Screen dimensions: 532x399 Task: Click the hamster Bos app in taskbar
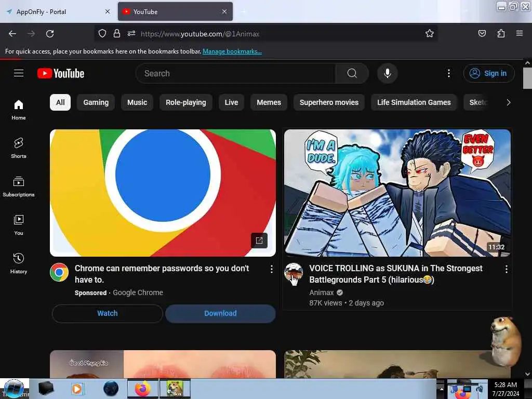point(175,389)
